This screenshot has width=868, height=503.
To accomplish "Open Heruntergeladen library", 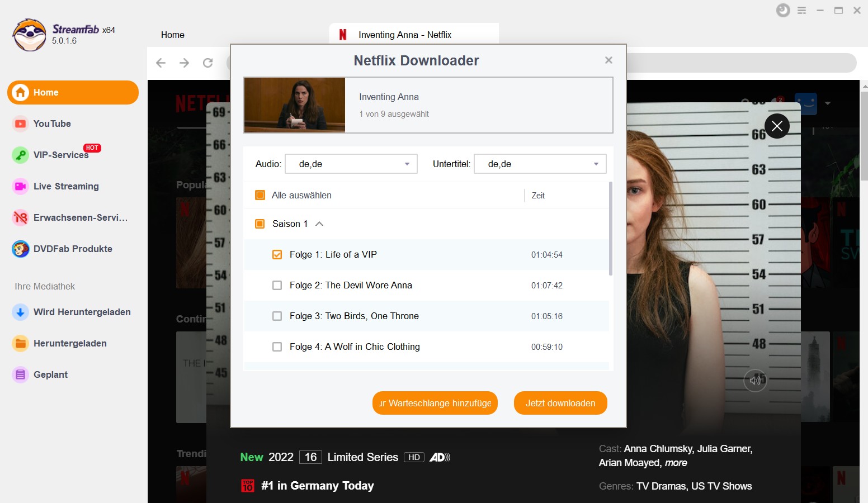I will coord(70,343).
